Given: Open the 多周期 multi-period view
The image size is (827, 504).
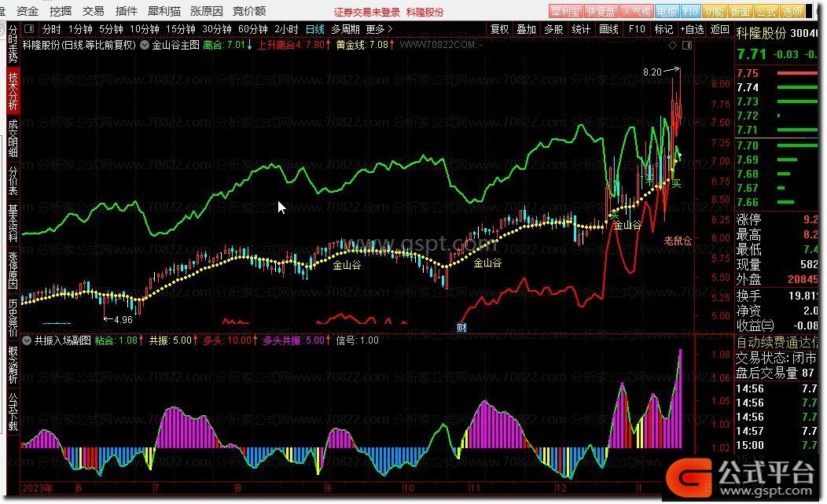Looking at the screenshot, I should click(345, 29).
